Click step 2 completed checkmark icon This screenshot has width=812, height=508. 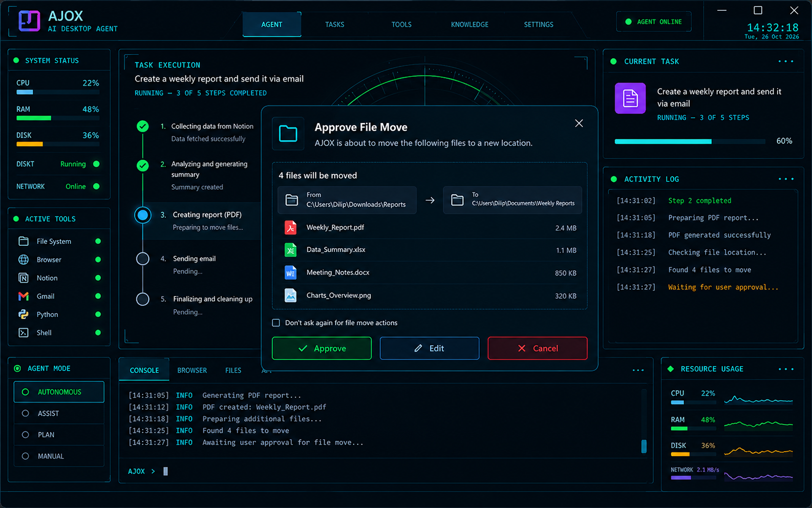[x=143, y=165]
